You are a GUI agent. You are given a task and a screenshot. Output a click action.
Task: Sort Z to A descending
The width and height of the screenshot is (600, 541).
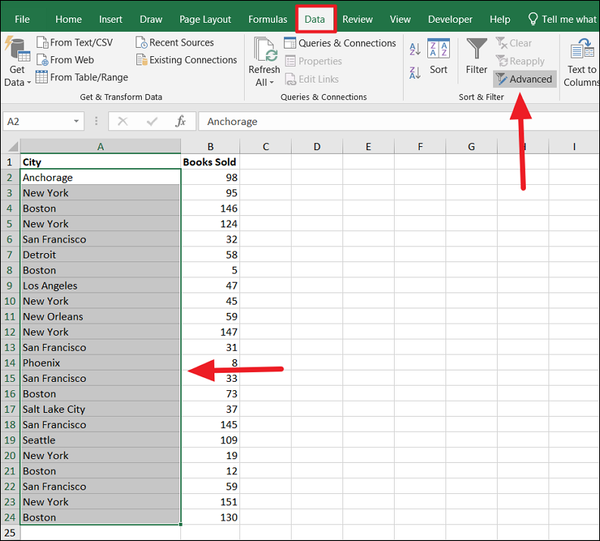coord(415,72)
